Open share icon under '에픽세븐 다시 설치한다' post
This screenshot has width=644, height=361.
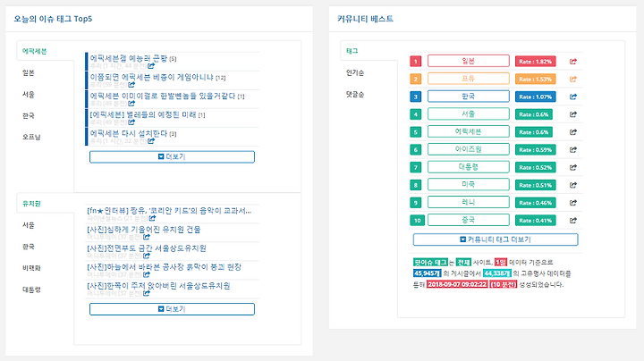tap(151, 141)
